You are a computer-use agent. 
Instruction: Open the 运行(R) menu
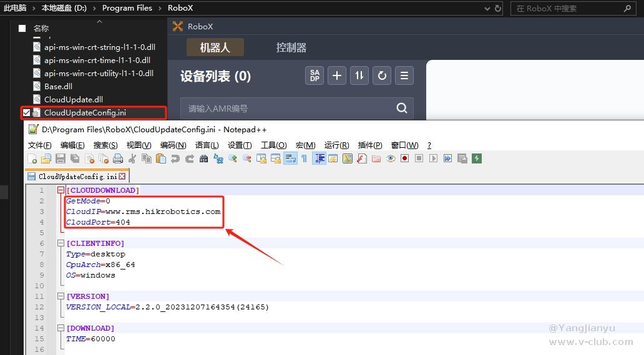pyautogui.click(x=337, y=145)
